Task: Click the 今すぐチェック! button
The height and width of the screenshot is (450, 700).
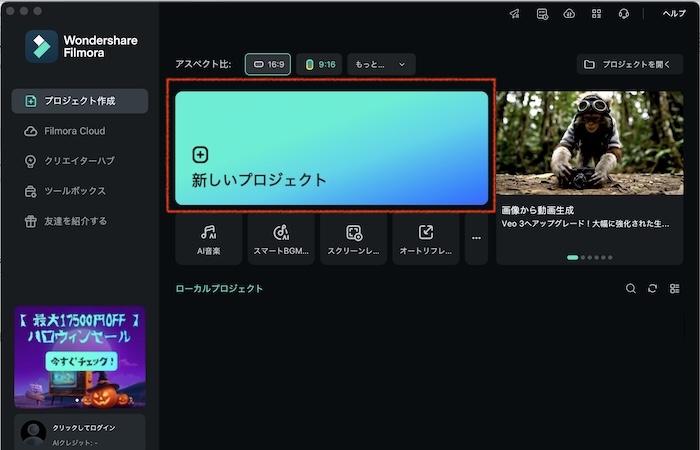Action: pyautogui.click(x=81, y=361)
